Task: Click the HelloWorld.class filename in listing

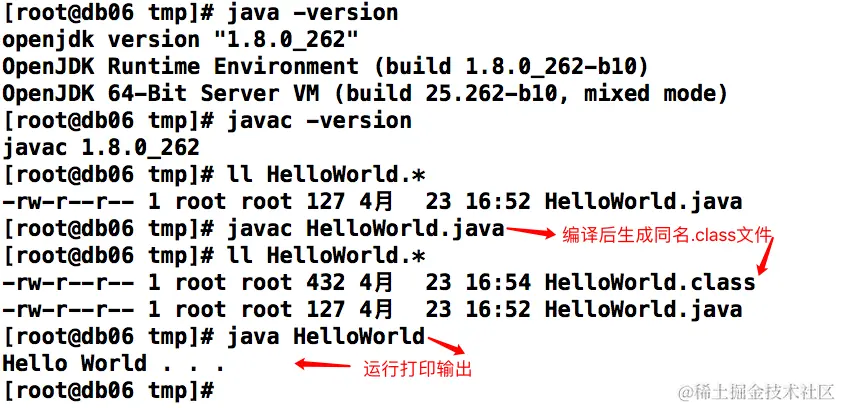Action: pyautogui.click(x=650, y=282)
